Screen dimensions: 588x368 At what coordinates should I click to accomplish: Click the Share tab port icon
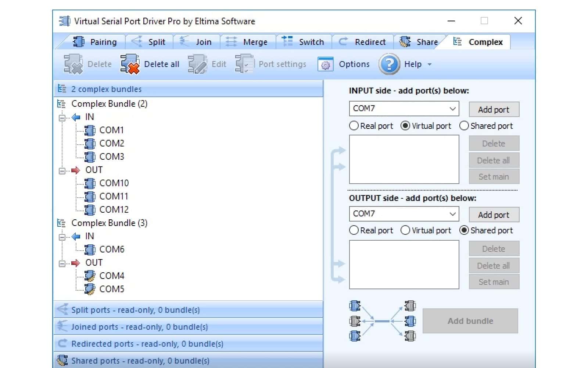pos(405,42)
